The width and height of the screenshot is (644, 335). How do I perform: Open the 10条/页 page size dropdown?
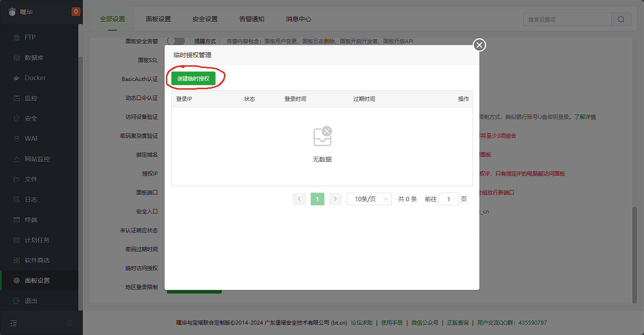[369, 199]
